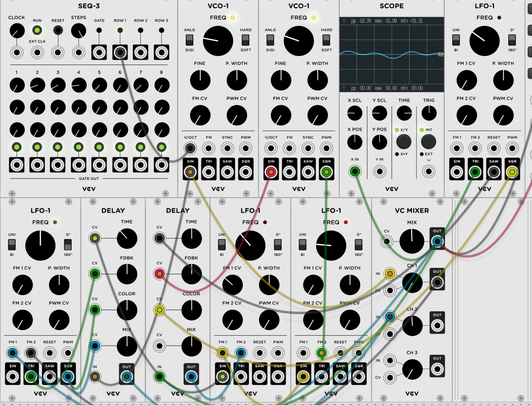This screenshot has width=532, height=405.
Task: Click the step 5 gate out jack
Action: click(x=99, y=165)
